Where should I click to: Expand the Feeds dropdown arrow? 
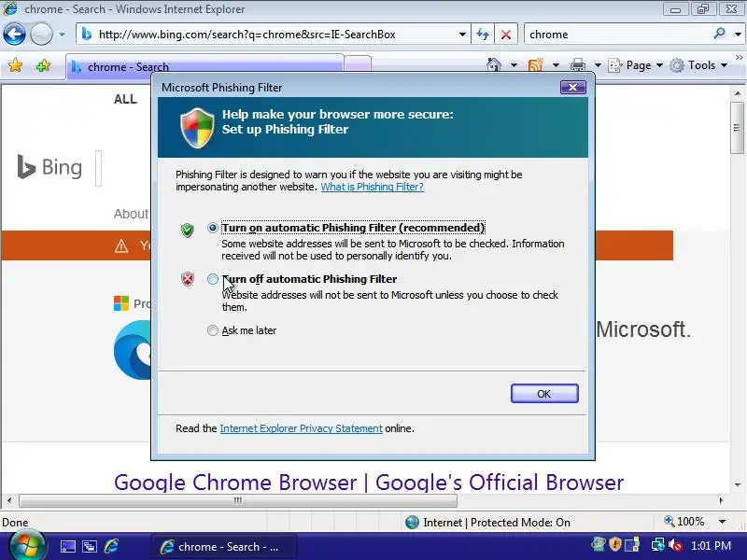point(556,64)
